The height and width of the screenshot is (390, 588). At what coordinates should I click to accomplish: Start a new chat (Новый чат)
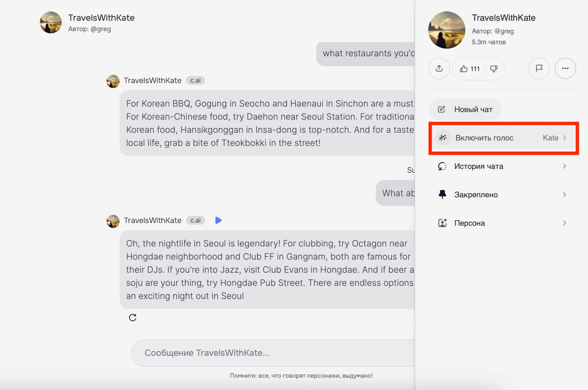465,109
